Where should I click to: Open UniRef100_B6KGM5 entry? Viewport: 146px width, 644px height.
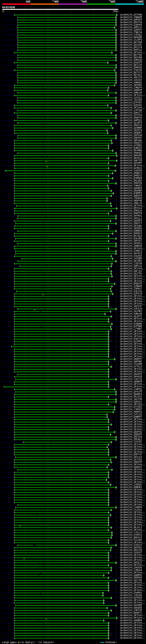[131, 156]
